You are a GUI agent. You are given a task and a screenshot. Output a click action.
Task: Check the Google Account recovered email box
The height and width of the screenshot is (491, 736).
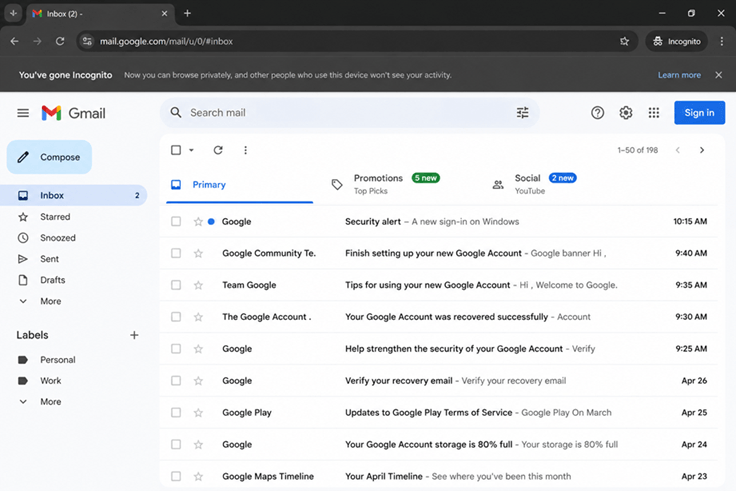176,317
